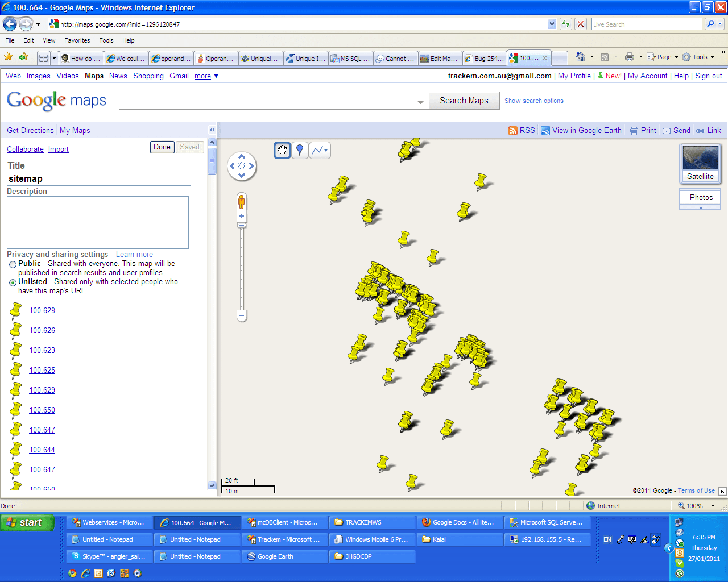This screenshot has height=582, width=728.
Task: Switch to Satellite map view thumbnail
Action: (x=700, y=164)
